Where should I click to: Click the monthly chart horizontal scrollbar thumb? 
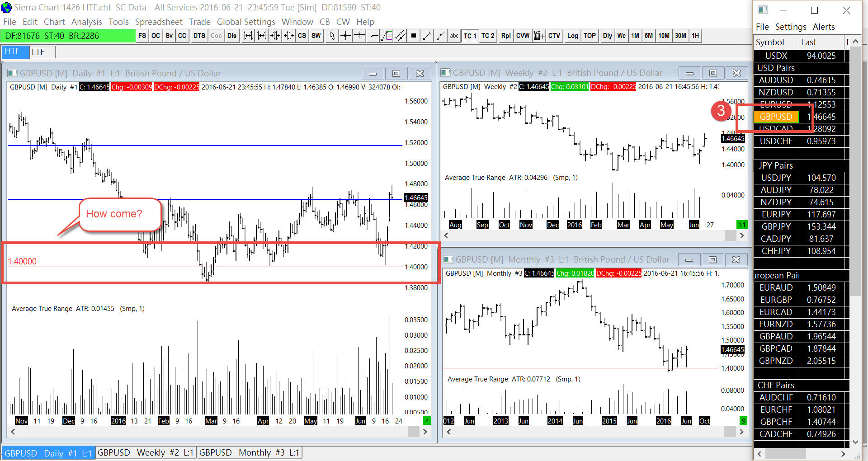730,432
